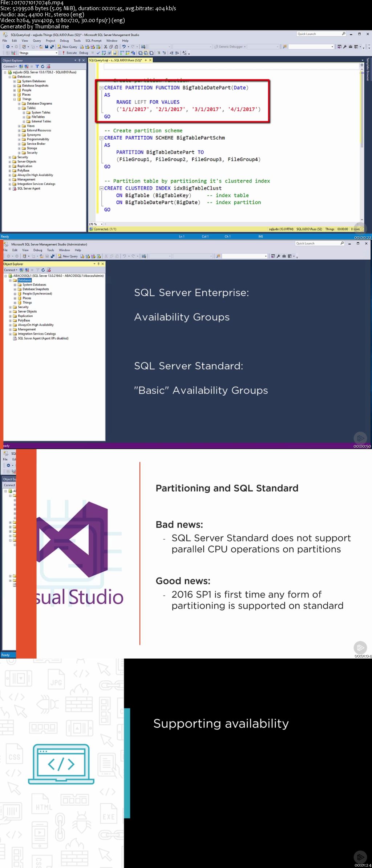Viewport: 372px width, 868px height.
Task: Click the filter icon in first Object Explorer
Action: [37, 66]
